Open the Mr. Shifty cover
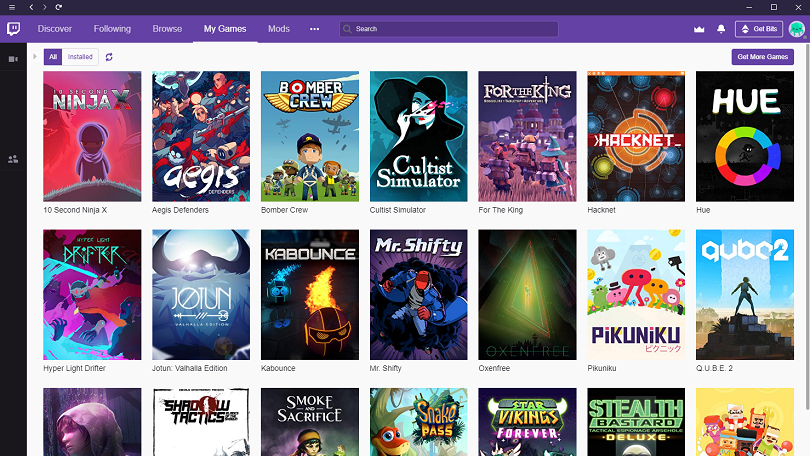This screenshot has width=810, height=456. (x=418, y=294)
